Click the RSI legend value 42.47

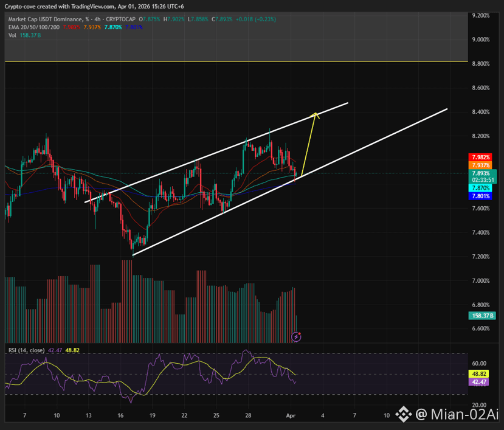click(x=55, y=350)
